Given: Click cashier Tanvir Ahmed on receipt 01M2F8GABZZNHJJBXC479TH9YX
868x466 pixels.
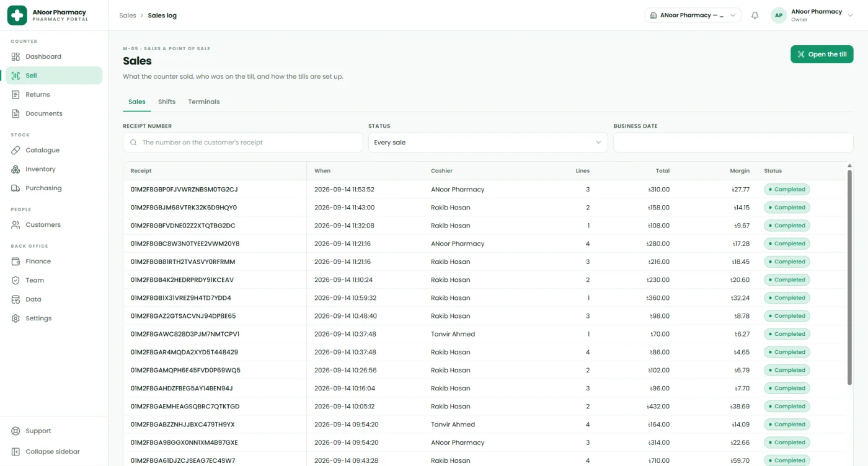Looking at the screenshot, I should [x=453, y=424].
